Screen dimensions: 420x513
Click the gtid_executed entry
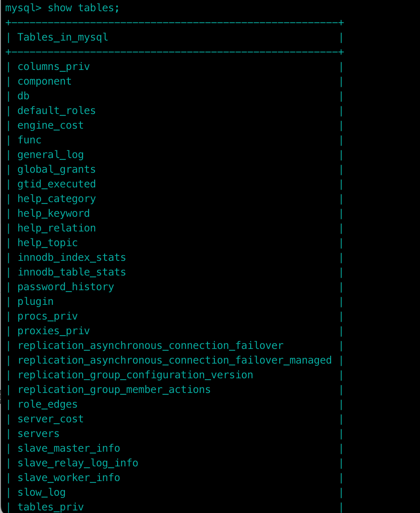pos(57,184)
